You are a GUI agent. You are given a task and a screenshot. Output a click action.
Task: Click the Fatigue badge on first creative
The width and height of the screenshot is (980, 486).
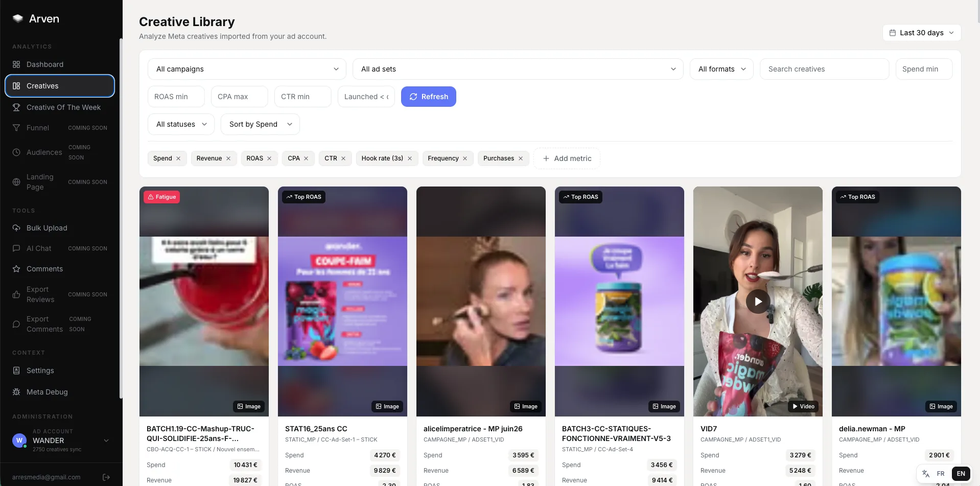coord(161,197)
